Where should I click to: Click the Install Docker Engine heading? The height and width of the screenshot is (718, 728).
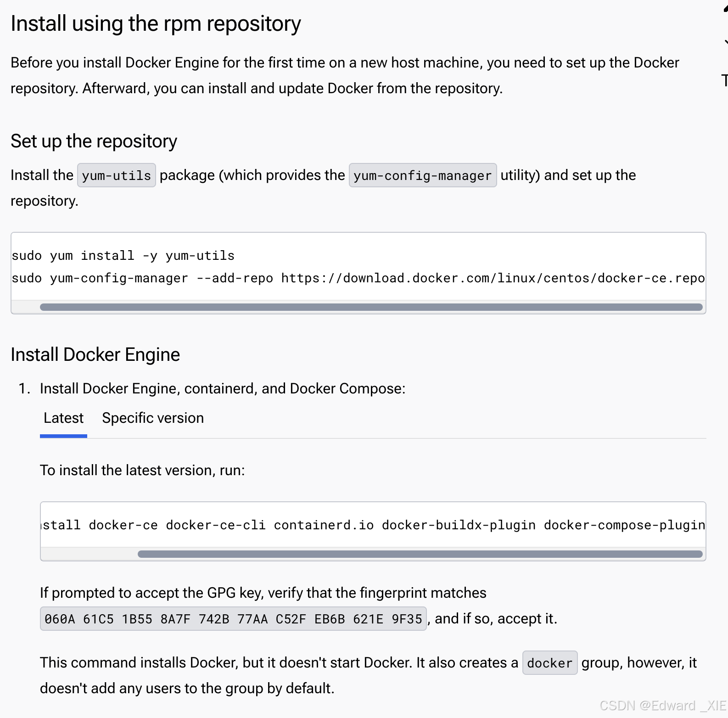(x=95, y=354)
